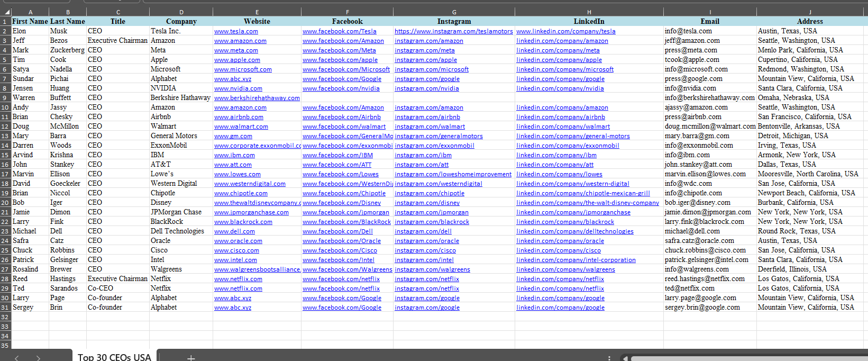This screenshot has height=361, width=868.
Task: Click the horizontal scrollbar thumb at the bottom
Action: pos(748,358)
